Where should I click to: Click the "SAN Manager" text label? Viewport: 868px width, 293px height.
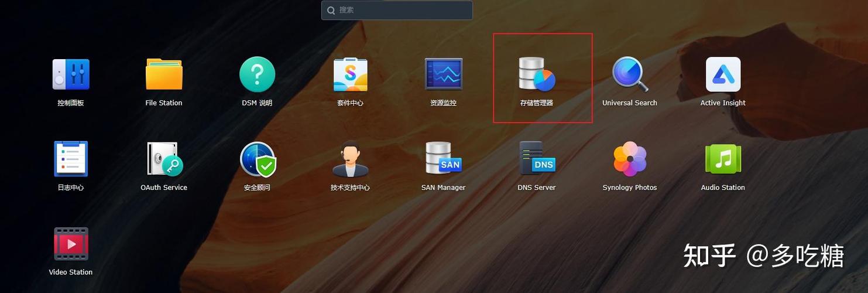444,188
